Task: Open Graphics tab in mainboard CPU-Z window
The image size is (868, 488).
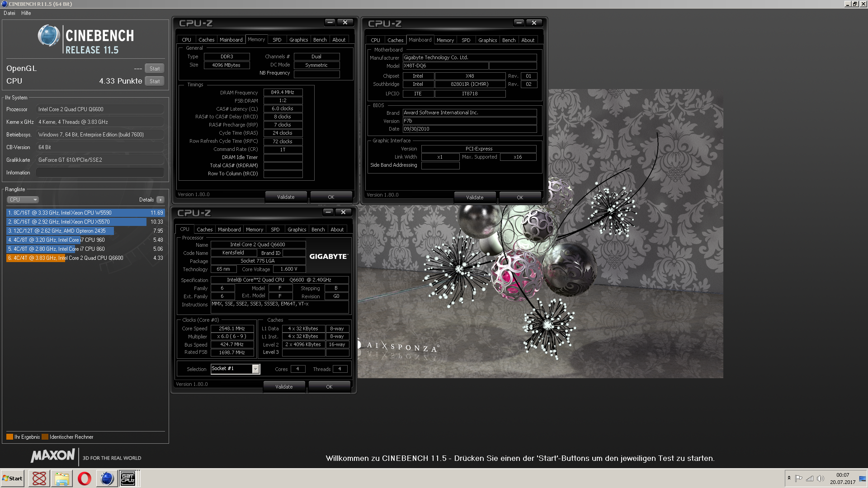Action: pyautogui.click(x=488, y=40)
